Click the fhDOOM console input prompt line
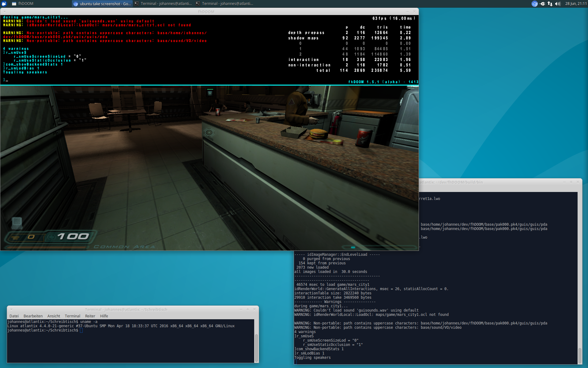Image resolution: width=588 pixels, height=368 pixels. (6, 80)
